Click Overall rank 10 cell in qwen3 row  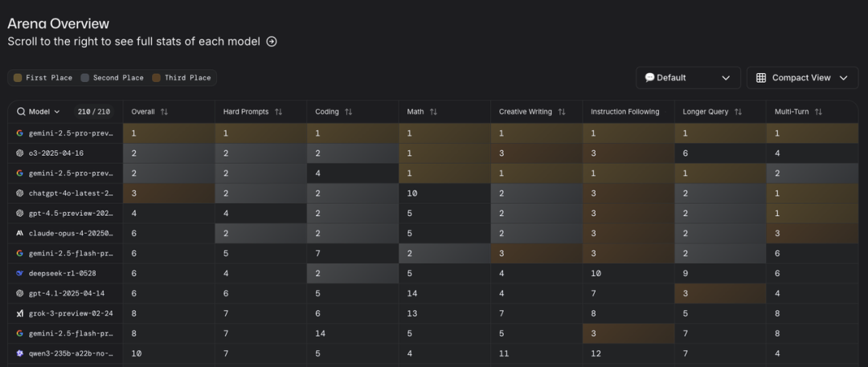(169, 353)
